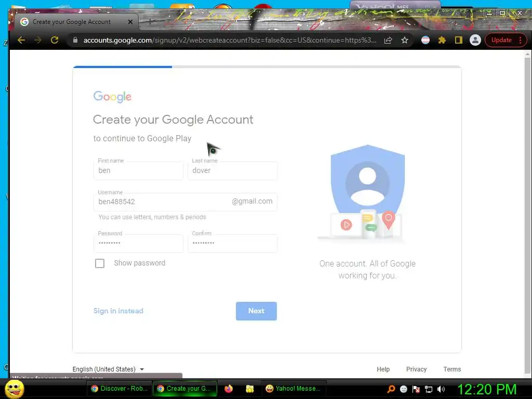
Task: Switch to Create your G... taskbar window
Action: (184, 389)
